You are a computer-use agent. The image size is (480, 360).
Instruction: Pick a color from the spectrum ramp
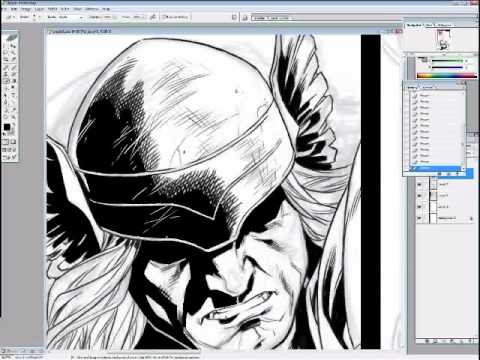pos(447,76)
